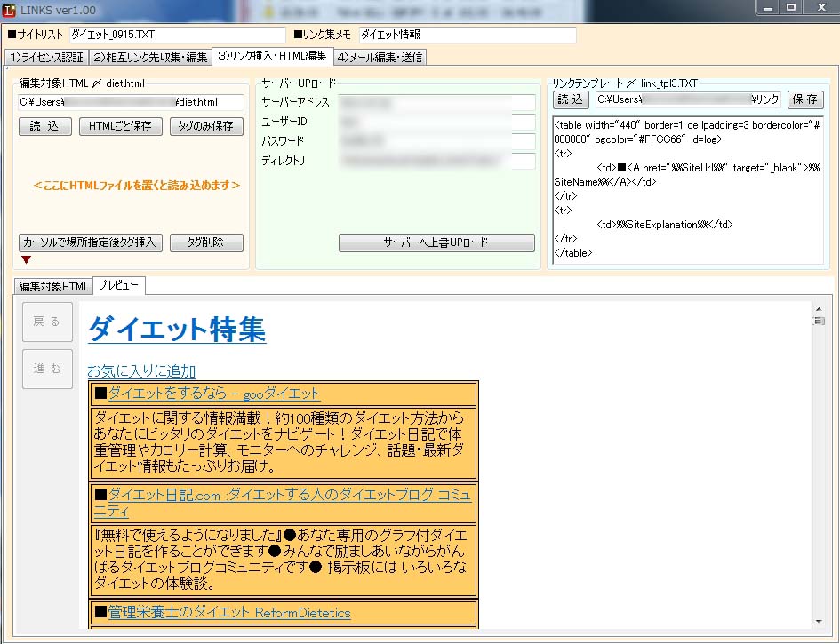The height and width of the screenshot is (644, 840).
Task: Open the 1)ライセンス認証 tab
Action: (46, 57)
